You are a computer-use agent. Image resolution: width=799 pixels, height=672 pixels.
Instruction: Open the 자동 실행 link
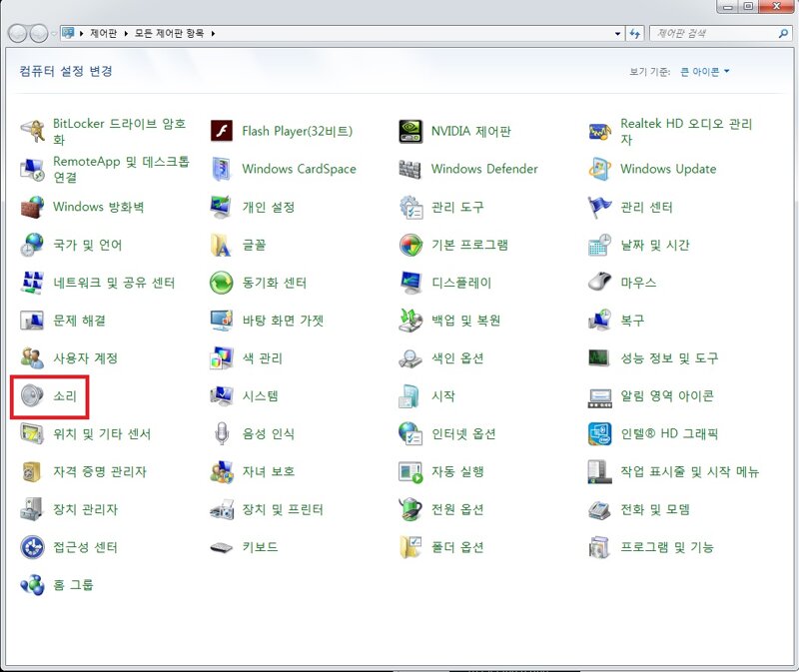tap(457, 471)
